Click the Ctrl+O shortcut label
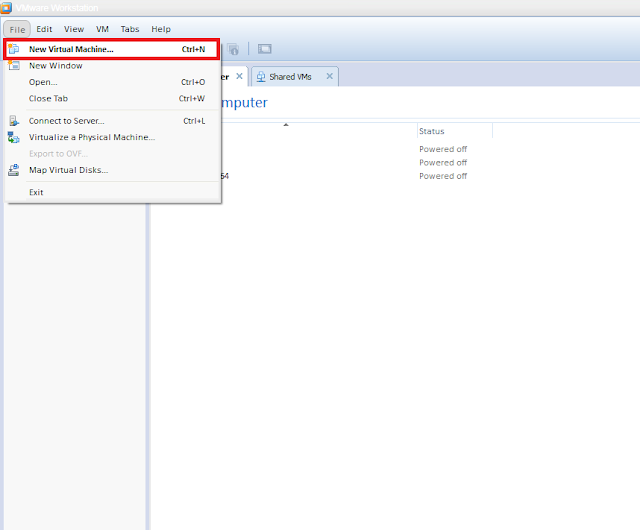 point(193,82)
